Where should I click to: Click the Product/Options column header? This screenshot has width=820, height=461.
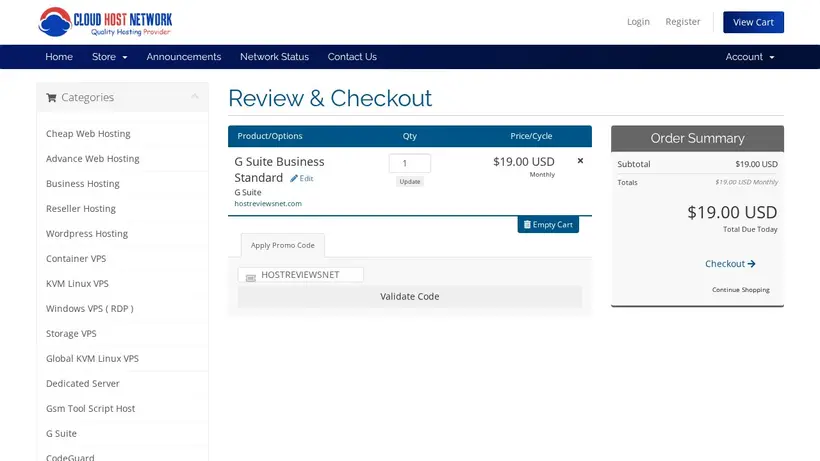tap(270, 136)
